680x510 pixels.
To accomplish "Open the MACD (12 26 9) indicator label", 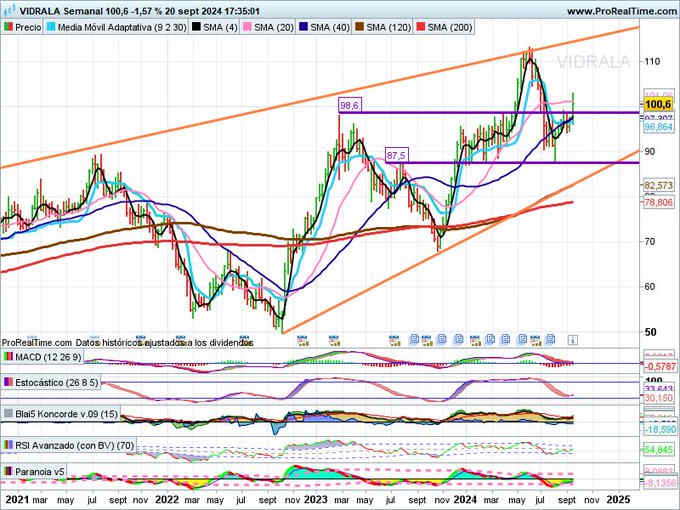I will [x=42, y=357].
